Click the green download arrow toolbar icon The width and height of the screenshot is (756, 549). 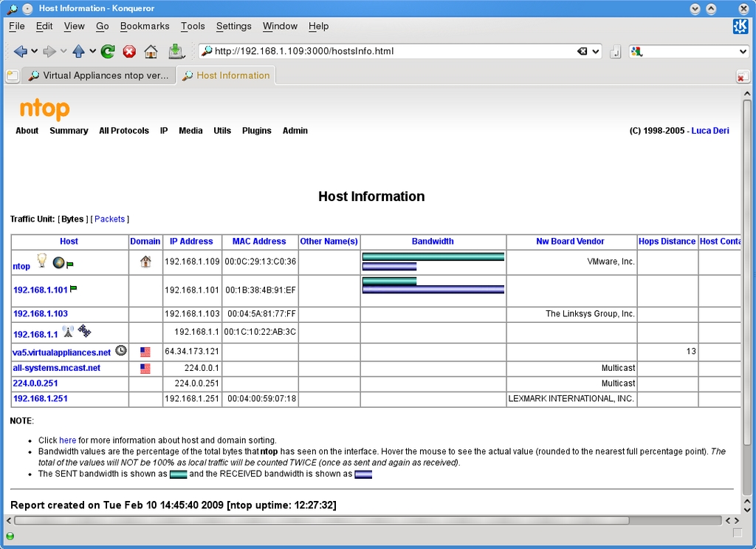[x=176, y=51]
